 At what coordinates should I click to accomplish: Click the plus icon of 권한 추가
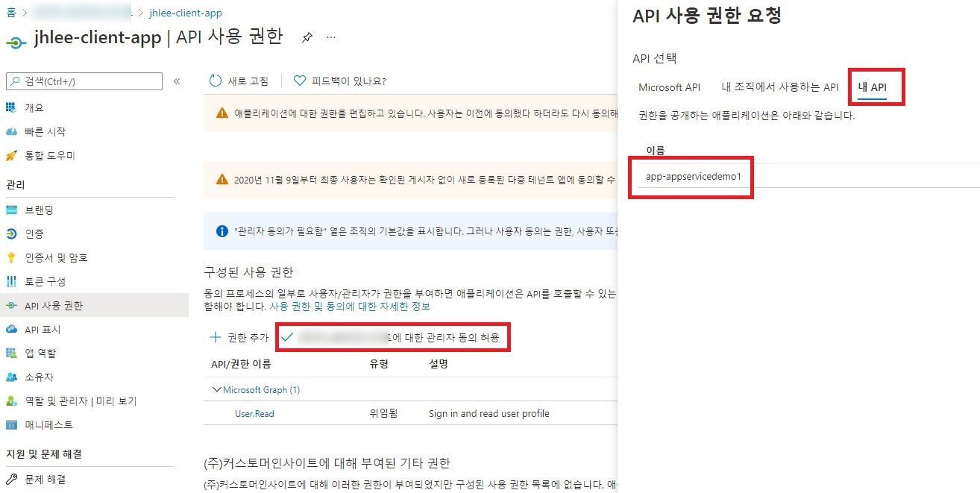[216, 337]
